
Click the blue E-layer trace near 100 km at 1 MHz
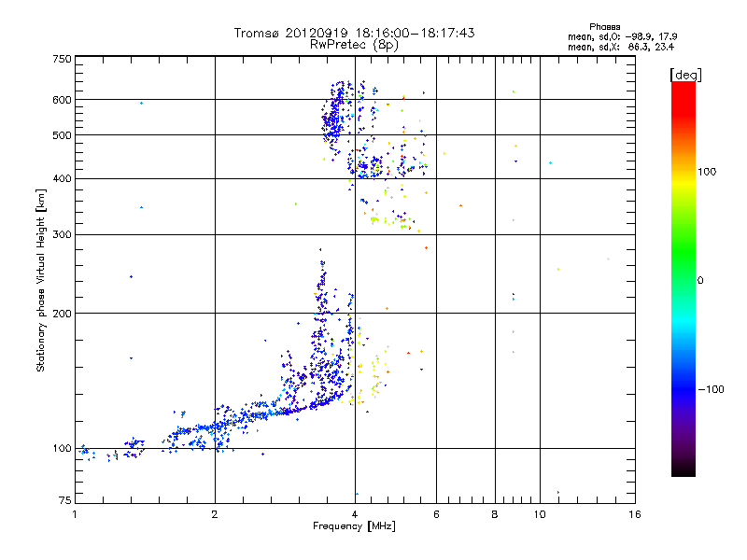[86, 452]
